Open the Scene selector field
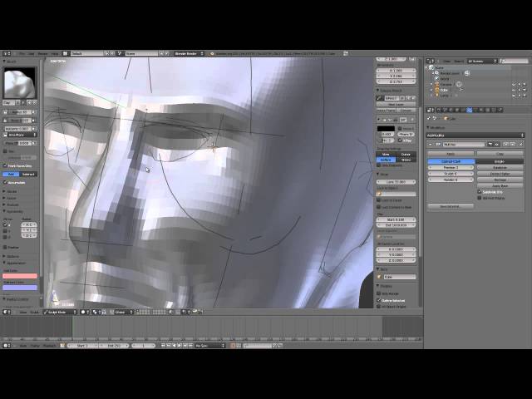Viewport: 532px width, 399px height. (142, 53)
